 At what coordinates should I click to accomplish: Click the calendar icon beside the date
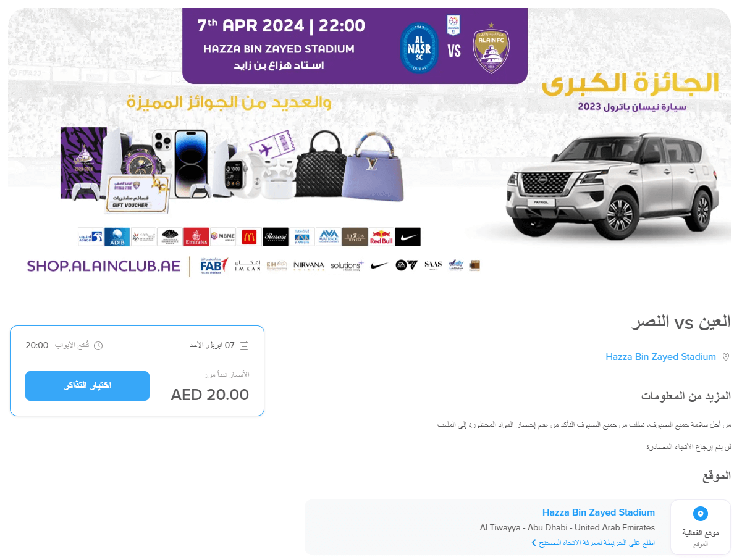[244, 346]
